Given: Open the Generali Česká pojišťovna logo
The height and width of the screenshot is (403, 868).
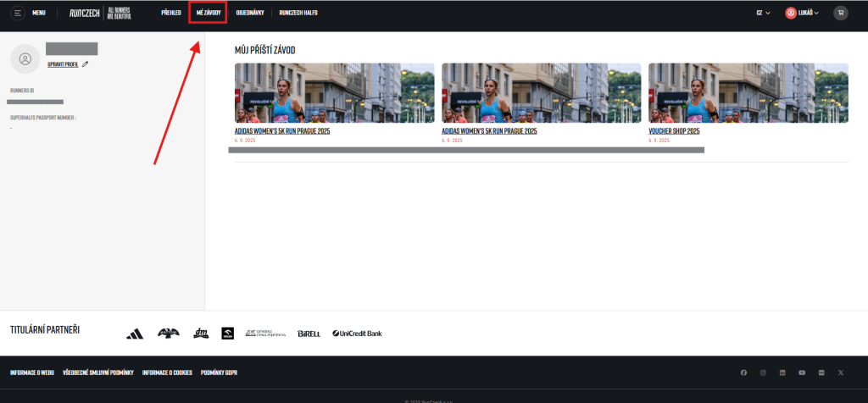Looking at the screenshot, I should (x=265, y=334).
